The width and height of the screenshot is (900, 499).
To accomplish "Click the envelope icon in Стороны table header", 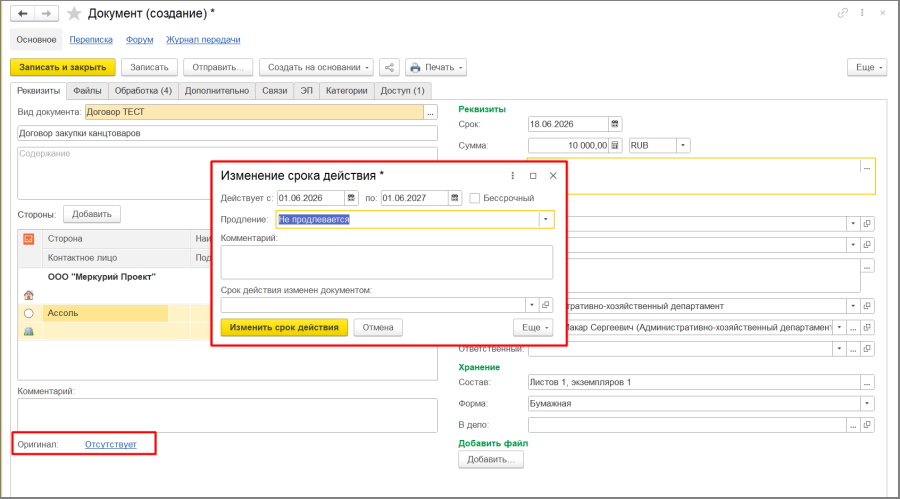I will 29,238.
